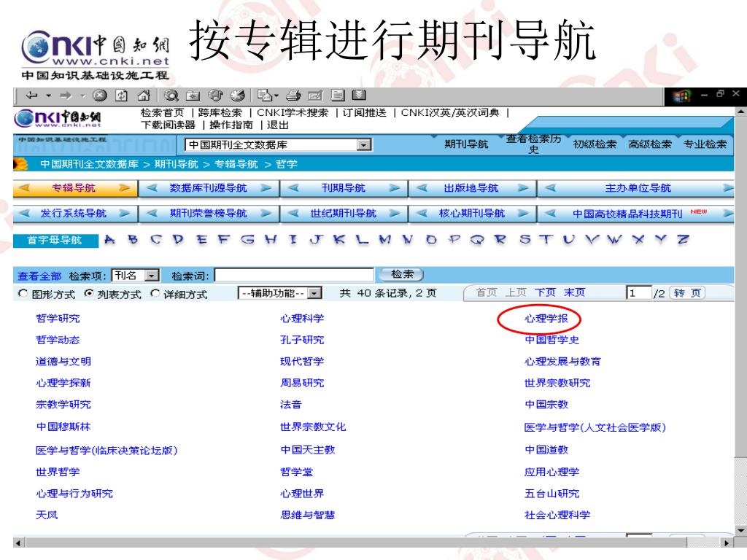Click the browser Forward arrow
747x560 pixels.
coord(65,96)
